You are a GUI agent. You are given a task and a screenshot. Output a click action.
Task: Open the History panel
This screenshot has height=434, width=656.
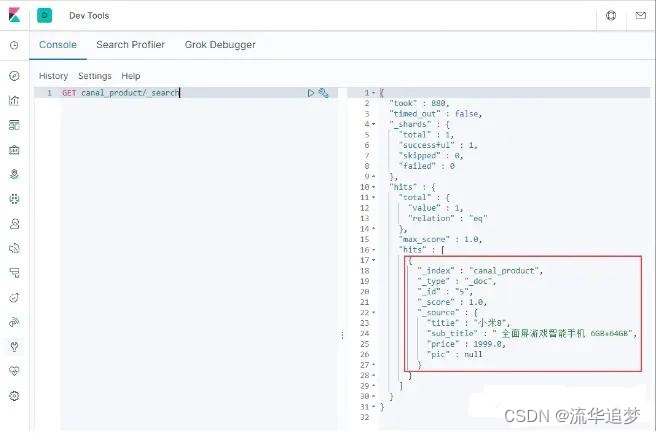click(x=53, y=76)
